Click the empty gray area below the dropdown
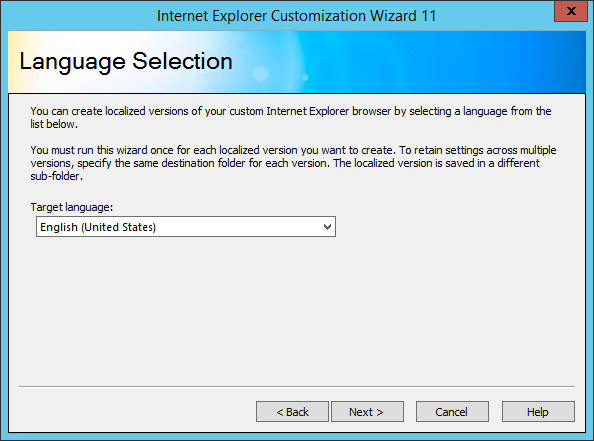The width and height of the screenshot is (594, 441). pyautogui.click(x=297, y=311)
